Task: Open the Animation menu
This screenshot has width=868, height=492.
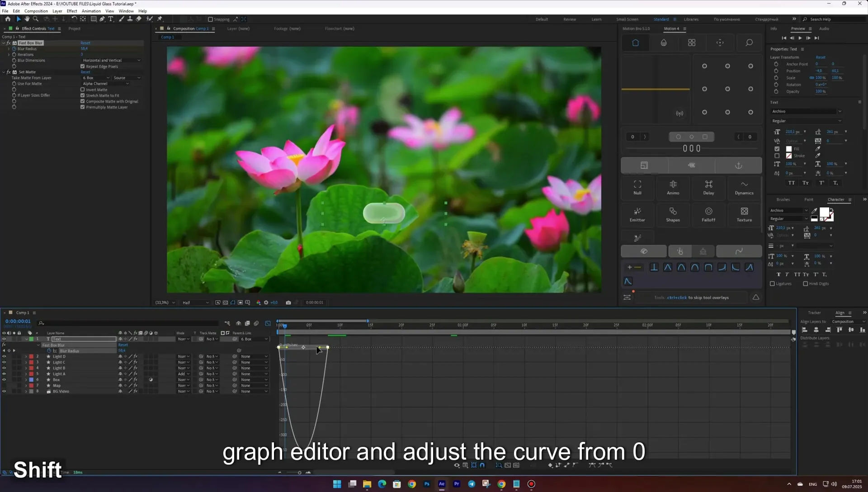Action: coord(91,11)
